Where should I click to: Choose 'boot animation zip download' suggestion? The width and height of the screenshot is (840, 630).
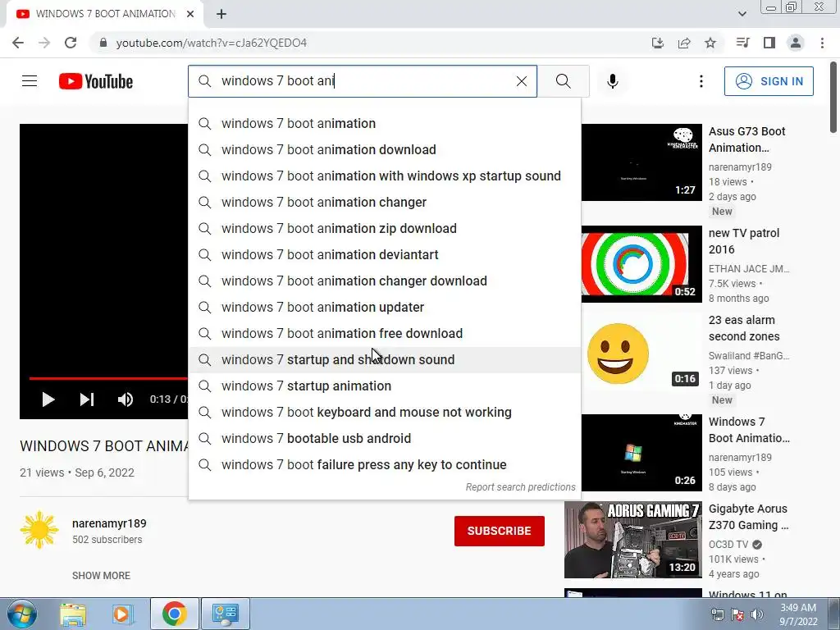(x=385, y=228)
